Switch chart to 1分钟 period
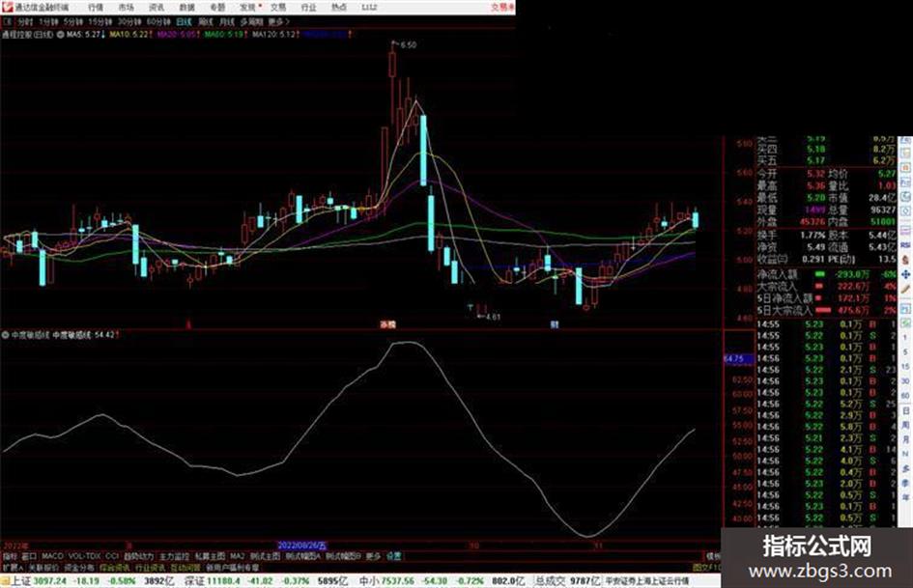 [49, 22]
